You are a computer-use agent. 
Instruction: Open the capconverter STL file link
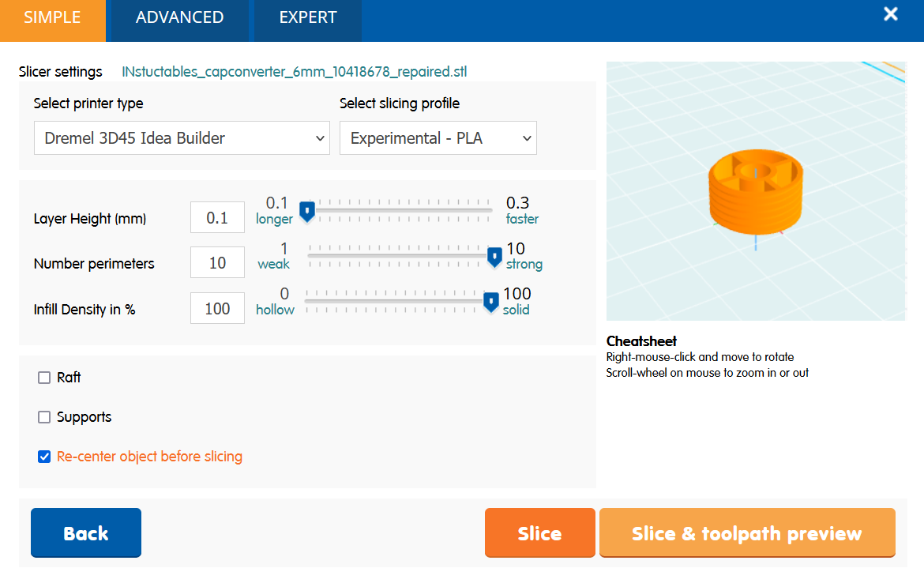pyautogui.click(x=294, y=72)
